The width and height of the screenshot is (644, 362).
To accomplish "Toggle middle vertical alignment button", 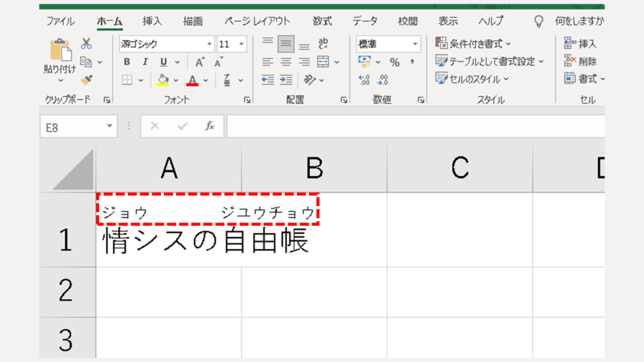I will (x=286, y=44).
